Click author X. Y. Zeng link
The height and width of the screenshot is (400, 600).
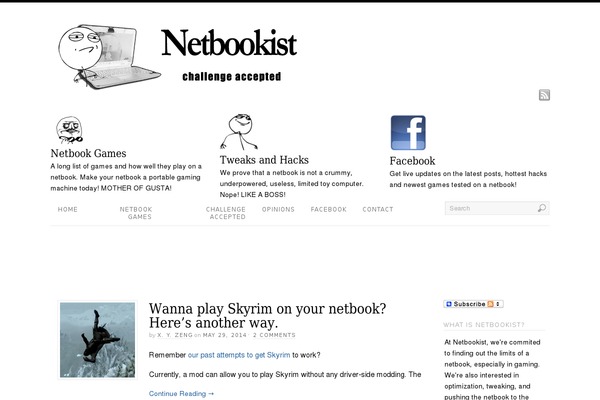[x=175, y=335]
